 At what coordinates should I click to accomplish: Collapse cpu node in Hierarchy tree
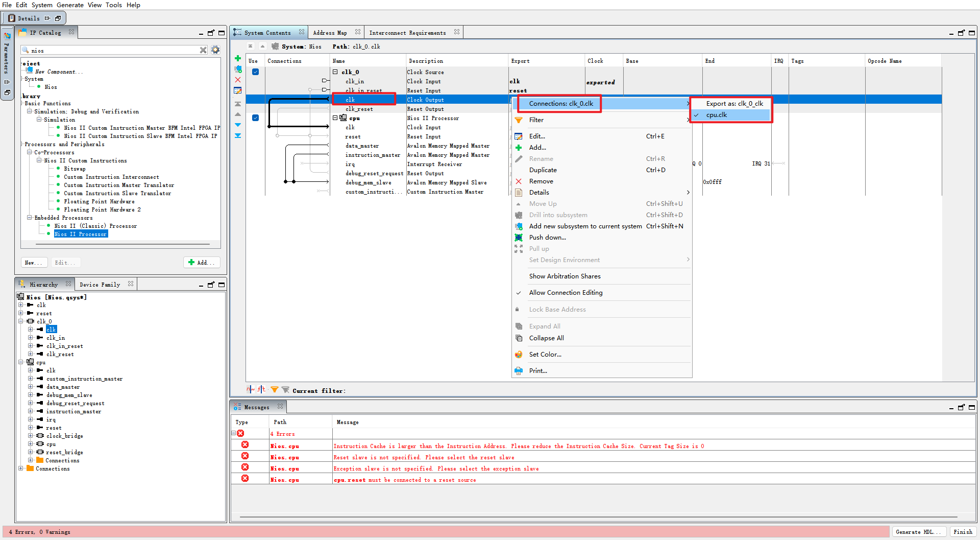(21, 362)
